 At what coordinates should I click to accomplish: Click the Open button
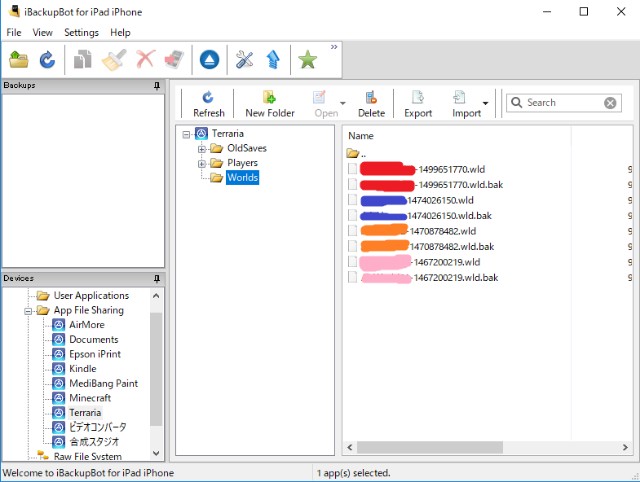(326, 104)
